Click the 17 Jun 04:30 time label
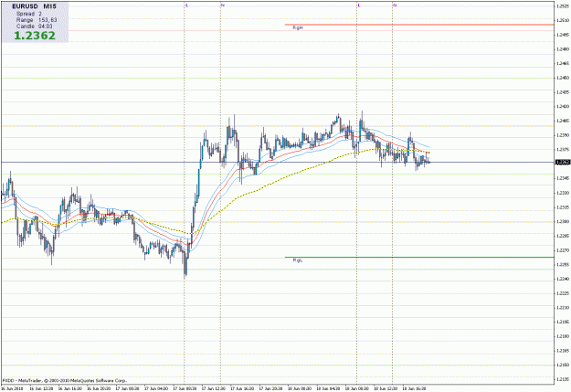Image resolution: width=571 pixels, height=392 pixels. point(155,388)
